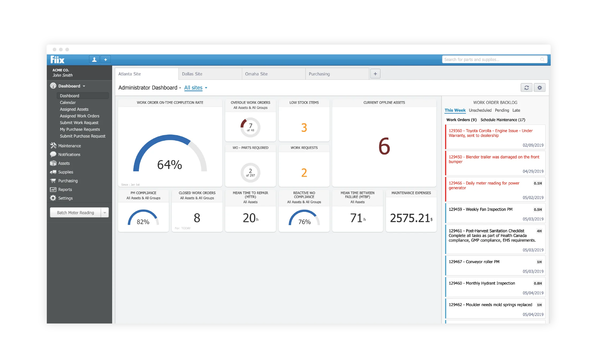The image size is (604, 364).
Task: Click the Fiix logo
Action: [57, 60]
